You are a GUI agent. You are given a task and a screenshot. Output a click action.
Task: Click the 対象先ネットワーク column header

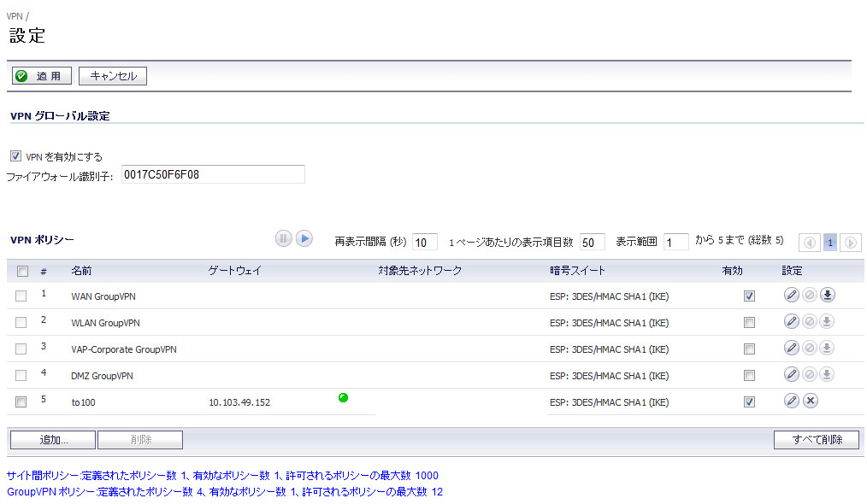click(x=420, y=271)
